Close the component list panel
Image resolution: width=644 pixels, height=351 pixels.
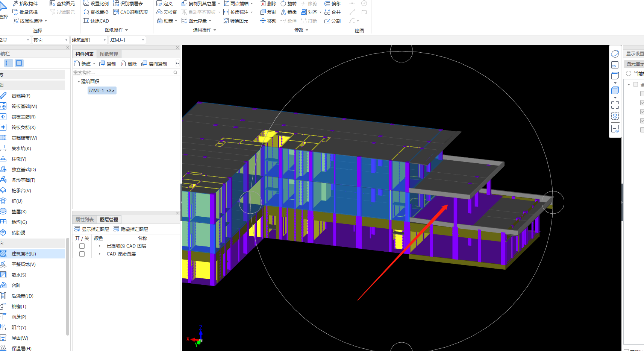point(177,48)
